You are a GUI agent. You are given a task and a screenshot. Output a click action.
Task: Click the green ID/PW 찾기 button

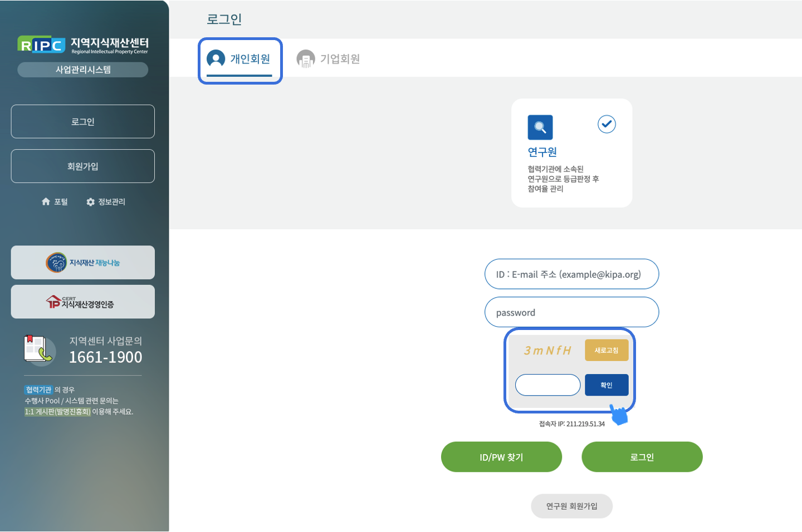pos(501,457)
